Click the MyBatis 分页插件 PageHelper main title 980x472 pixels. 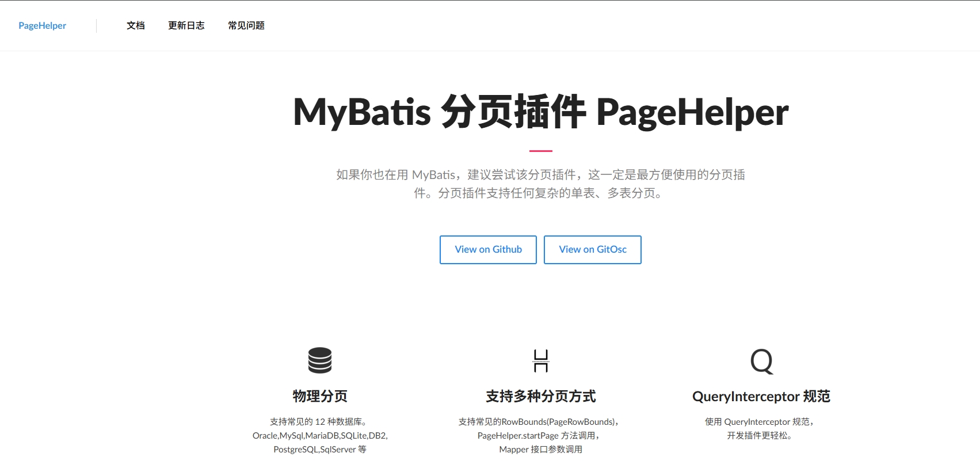pos(540,112)
